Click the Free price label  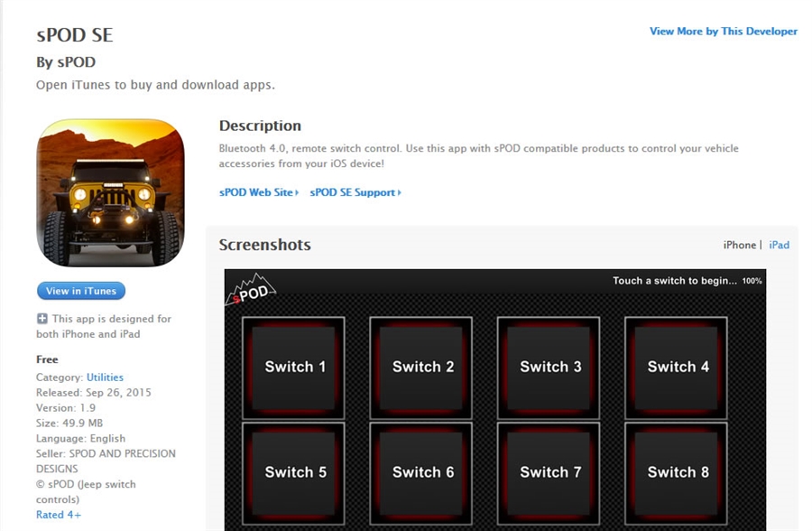pyautogui.click(x=47, y=359)
